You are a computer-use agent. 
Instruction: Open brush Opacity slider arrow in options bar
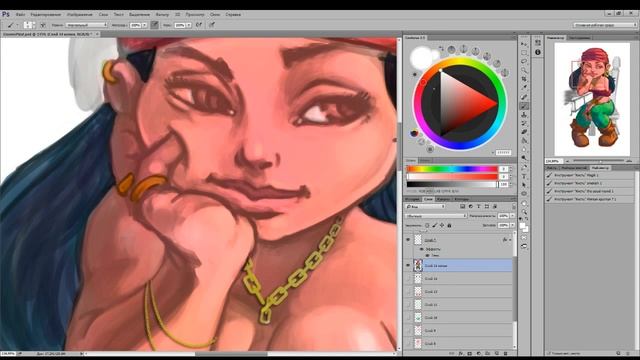pos(144,25)
